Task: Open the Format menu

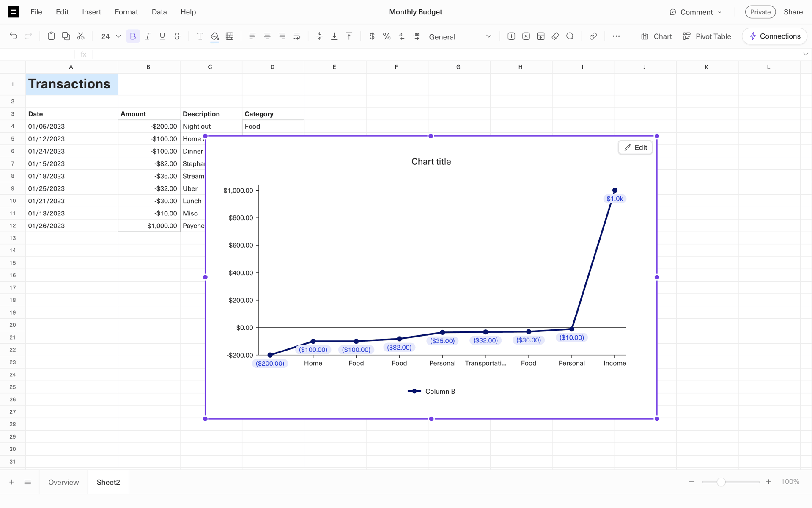Action: click(126, 12)
